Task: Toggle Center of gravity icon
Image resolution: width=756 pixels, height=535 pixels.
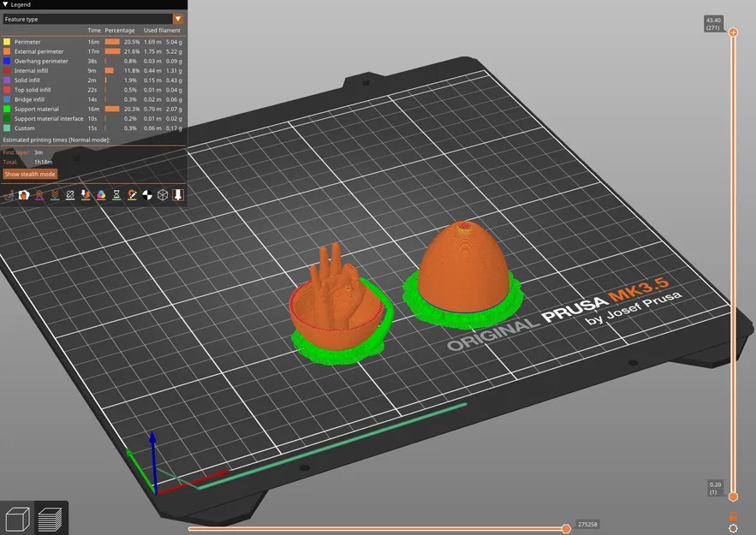Action: [x=147, y=194]
